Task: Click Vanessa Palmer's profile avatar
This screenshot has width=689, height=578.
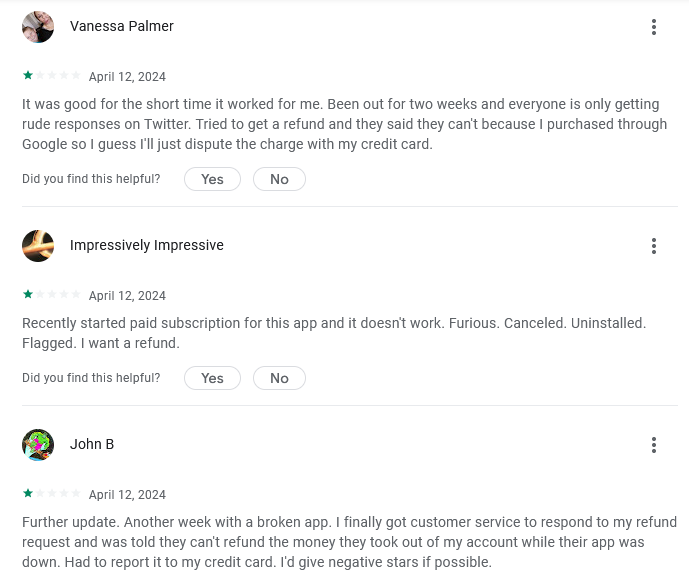Action: (x=38, y=27)
